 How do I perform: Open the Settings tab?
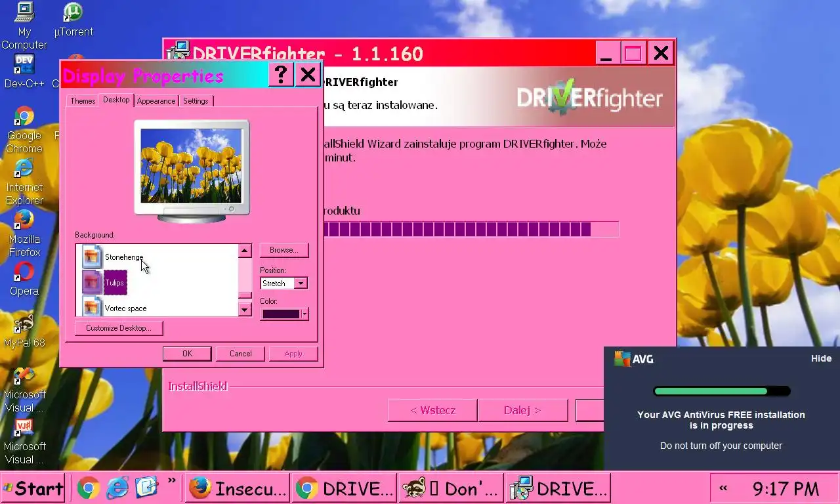tap(196, 101)
